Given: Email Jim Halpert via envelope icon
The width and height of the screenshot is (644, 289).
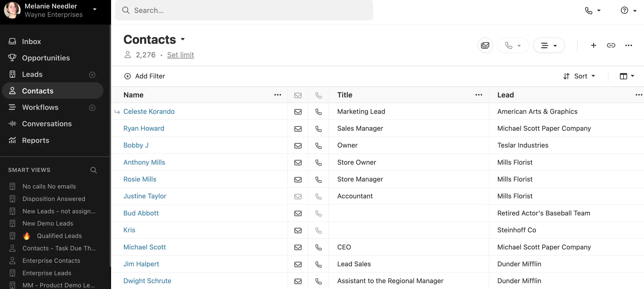Looking at the screenshot, I should [x=298, y=264].
